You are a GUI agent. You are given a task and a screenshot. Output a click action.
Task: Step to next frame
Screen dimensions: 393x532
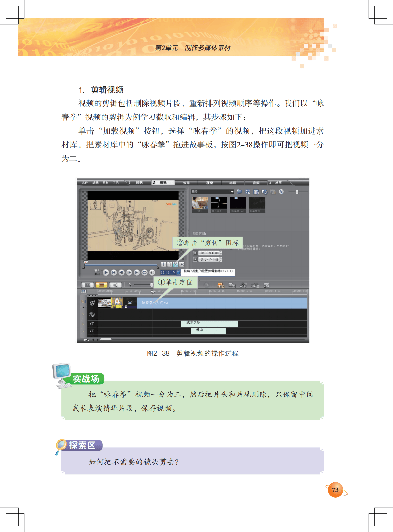(x=129, y=272)
